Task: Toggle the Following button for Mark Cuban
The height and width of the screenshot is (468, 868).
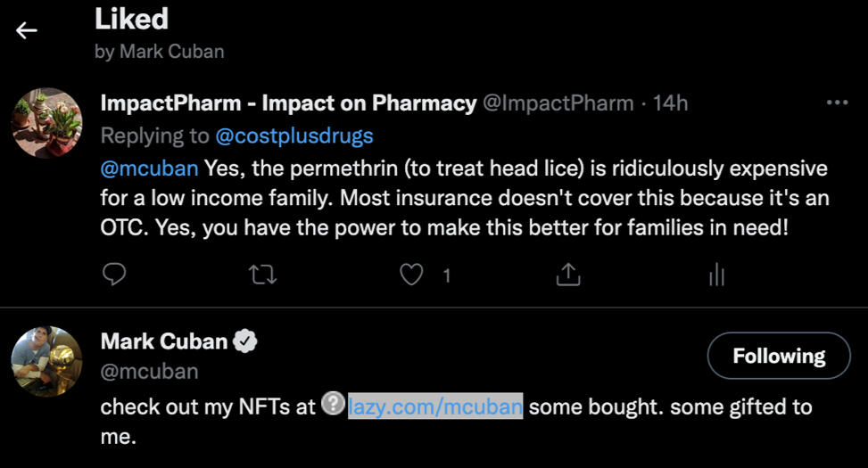Action: point(778,357)
